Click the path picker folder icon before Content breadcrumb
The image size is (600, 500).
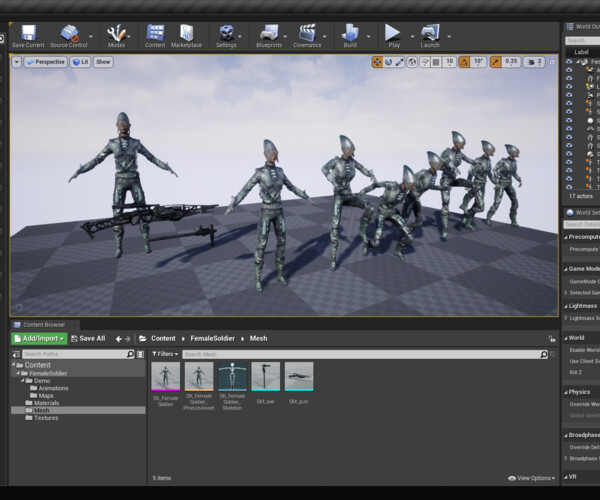coord(143,339)
